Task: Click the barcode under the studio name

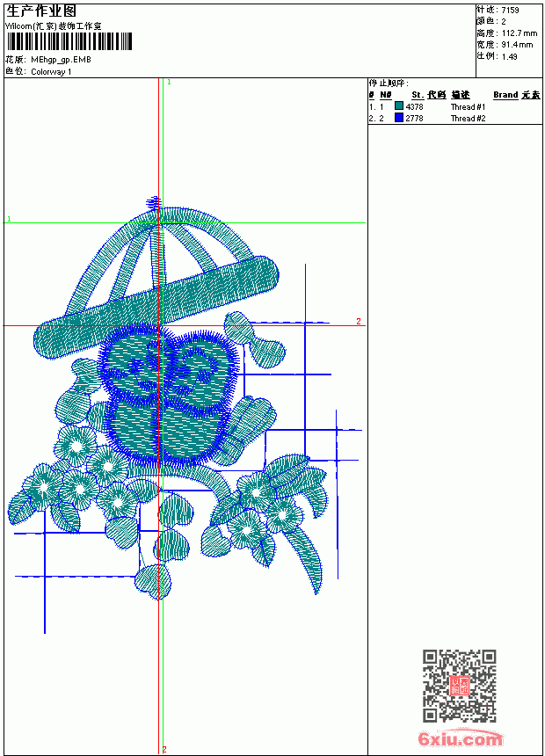Action: (x=69, y=41)
